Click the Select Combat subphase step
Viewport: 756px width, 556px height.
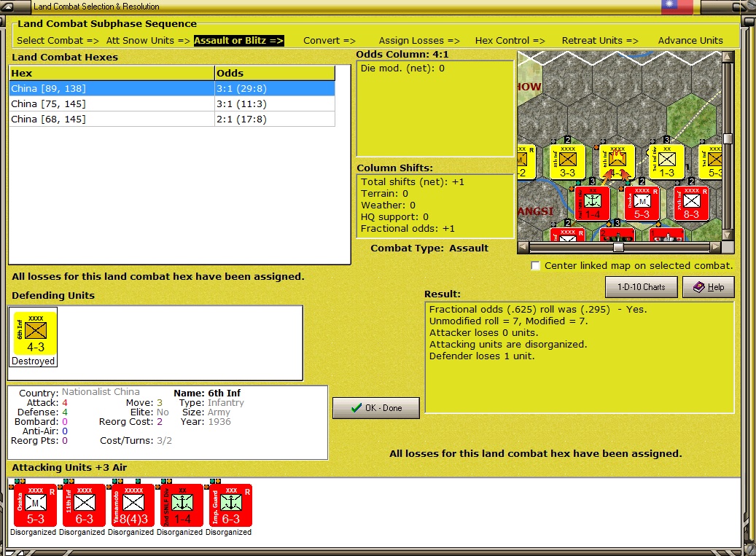(58, 41)
